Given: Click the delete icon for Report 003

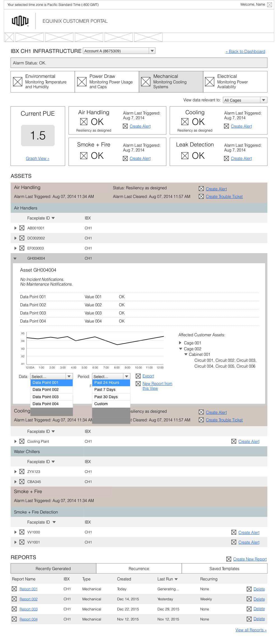Looking at the screenshot, I should tap(249, 609).
